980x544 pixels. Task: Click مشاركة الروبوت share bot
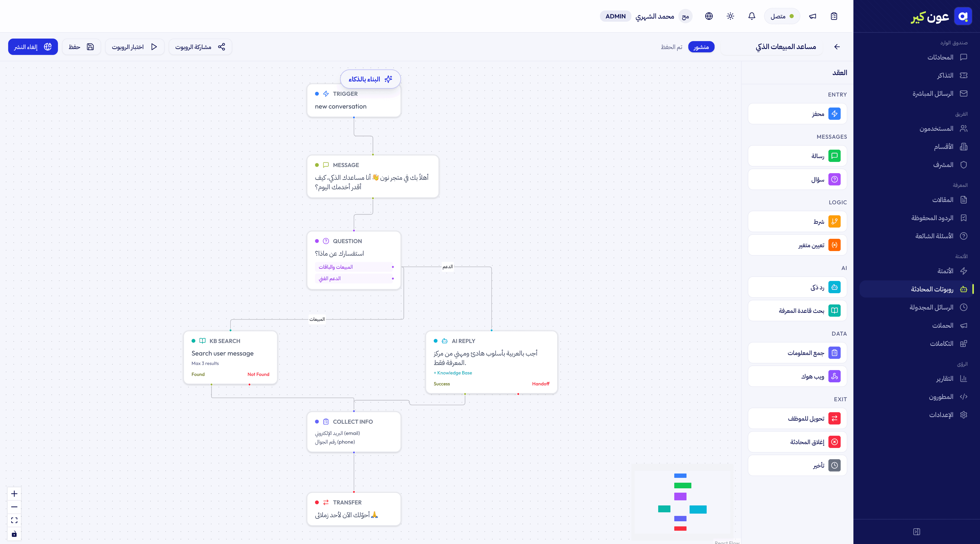point(201,46)
